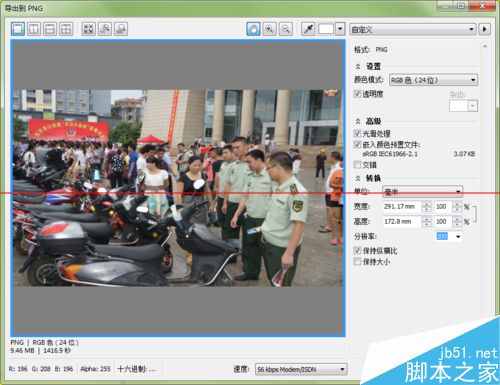Click the sRGB IEC61966-2.1 profile text

pyautogui.click(x=390, y=154)
